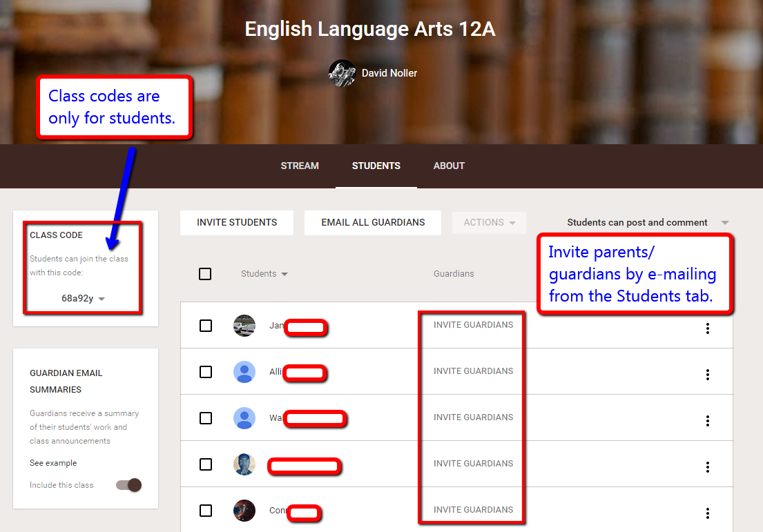Check the box for student Wa
The width and height of the screenshot is (763, 532).
[x=206, y=418]
